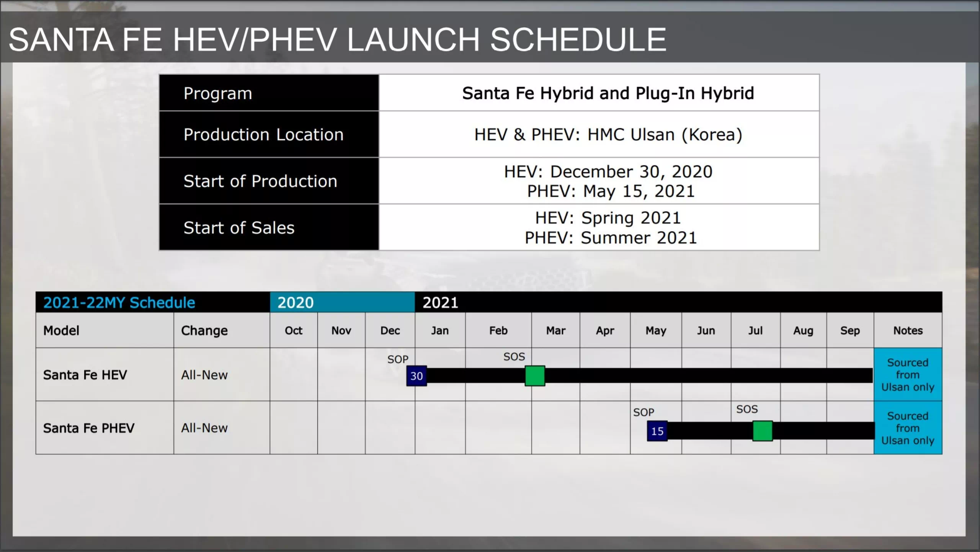Viewport: 980px width, 552px height.
Task: Click the "SOS" label in HEV row
Action: tap(514, 357)
